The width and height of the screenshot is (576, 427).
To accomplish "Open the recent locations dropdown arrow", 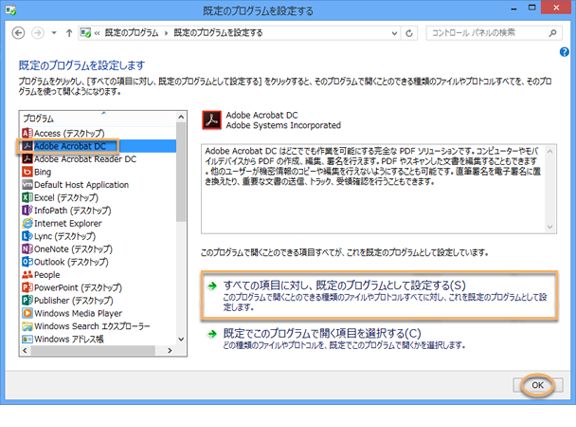I will pos(54,33).
